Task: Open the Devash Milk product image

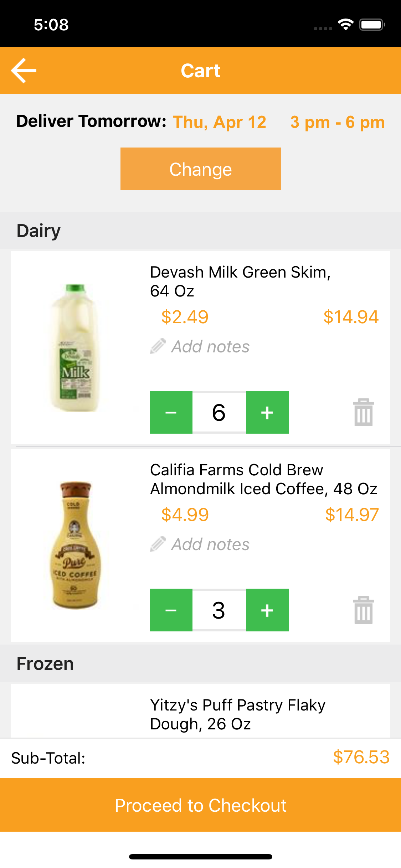Action: [x=75, y=348]
